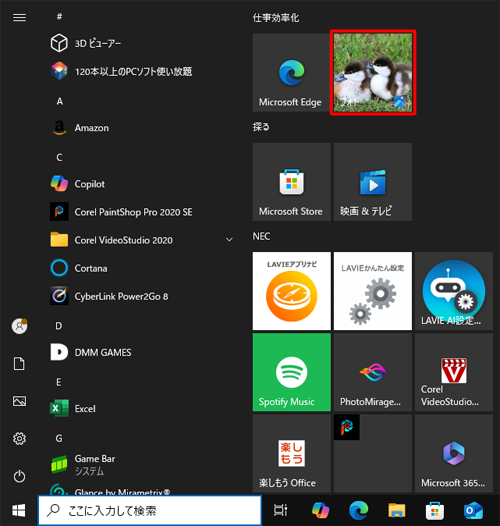This screenshot has height=526, width=500.
Task: Open the user account icon
Action: tap(19, 326)
